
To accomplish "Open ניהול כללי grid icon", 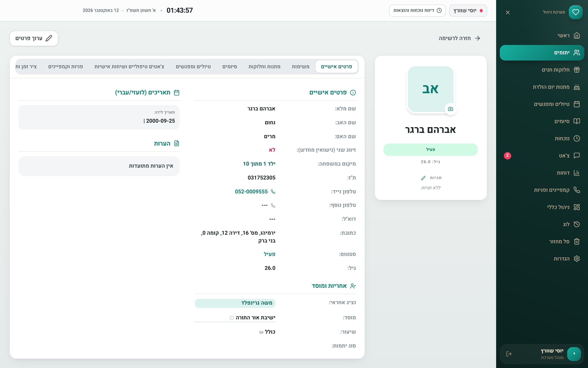I will pos(577,207).
